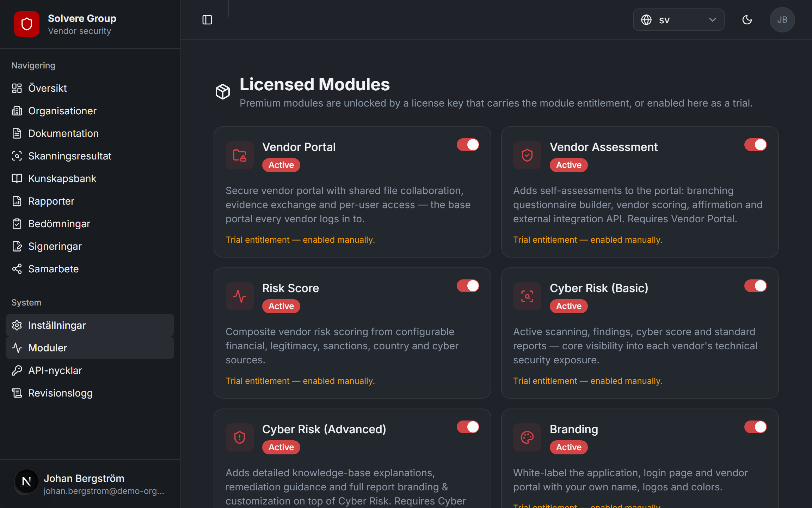The width and height of the screenshot is (812, 508).
Task: Click the Solvere Group red shield logo
Action: pyautogui.click(x=27, y=24)
